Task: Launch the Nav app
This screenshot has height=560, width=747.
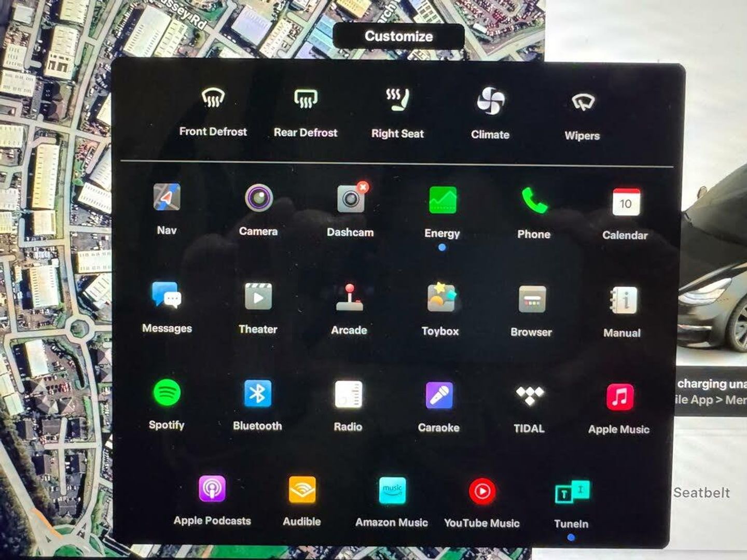Action: click(x=167, y=208)
